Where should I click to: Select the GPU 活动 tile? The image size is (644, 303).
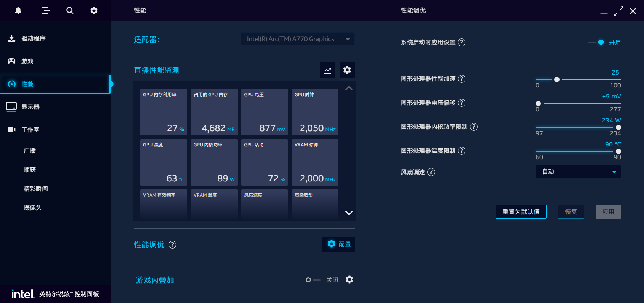click(x=265, y=162)
